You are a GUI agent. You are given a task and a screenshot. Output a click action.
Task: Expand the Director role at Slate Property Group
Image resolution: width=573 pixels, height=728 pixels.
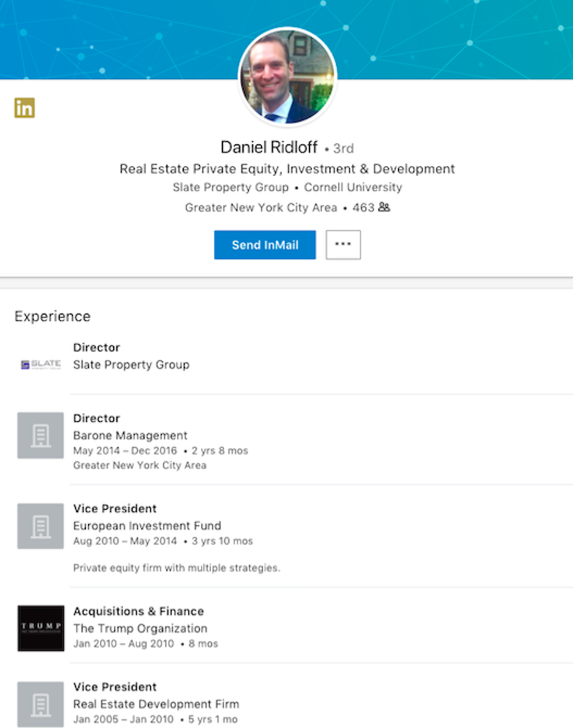96,347
